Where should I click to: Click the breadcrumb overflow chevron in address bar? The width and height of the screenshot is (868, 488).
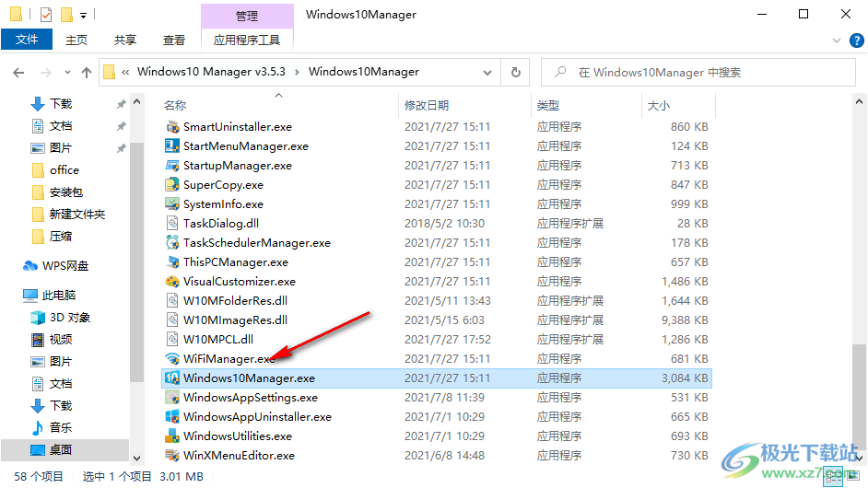(125, 72)
